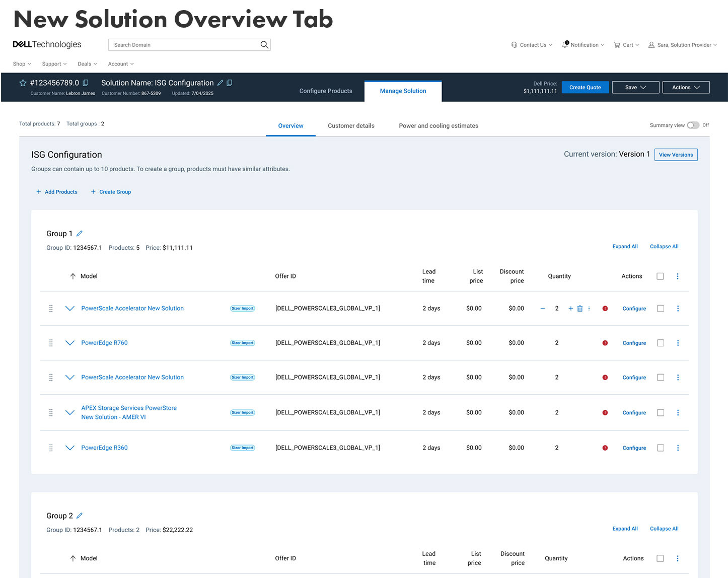This screenshot has height=578, width=728.
Task: Open the Actions dropdown in header bar
Action: click(686, 87)
